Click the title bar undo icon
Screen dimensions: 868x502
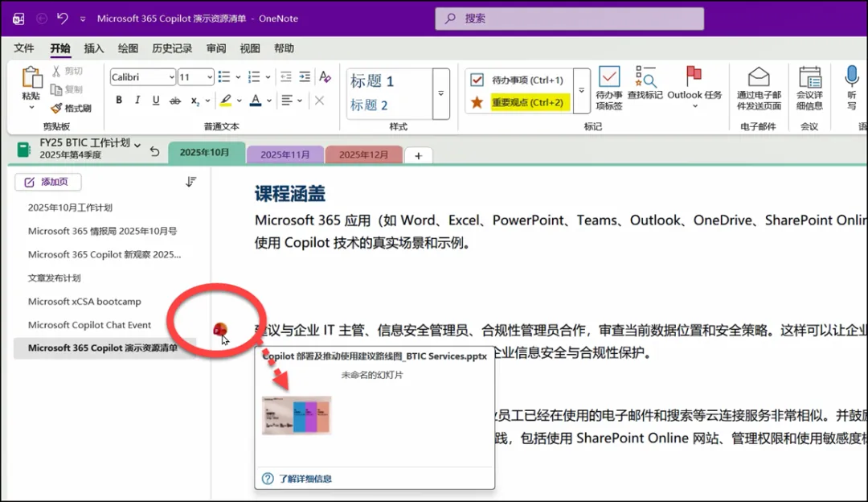(63, 19)
